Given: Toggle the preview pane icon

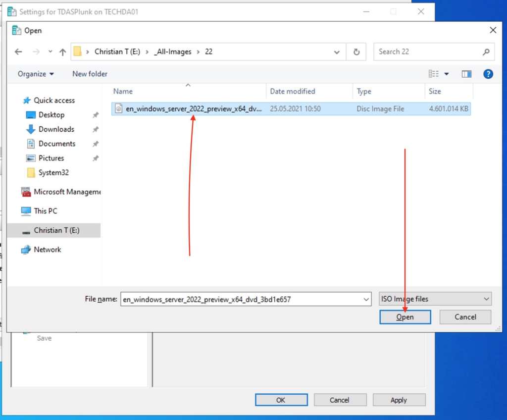Looking at the screenshot, I should point(466,73).
